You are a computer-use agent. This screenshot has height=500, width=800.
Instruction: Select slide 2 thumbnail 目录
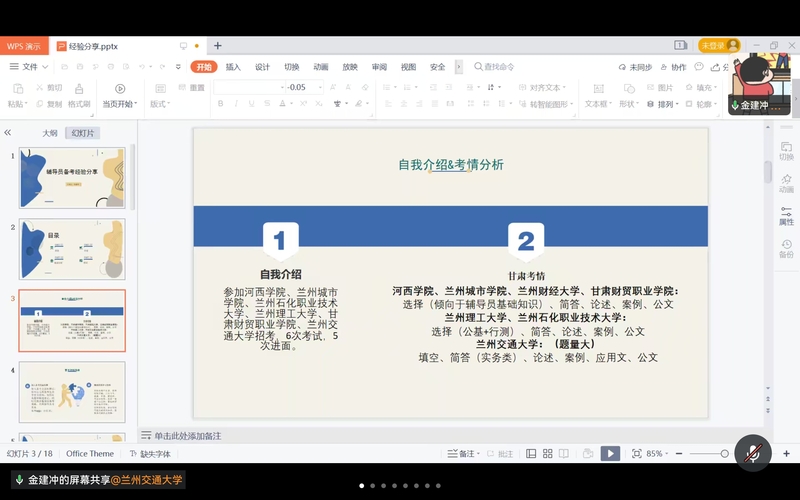click(72, 249)
